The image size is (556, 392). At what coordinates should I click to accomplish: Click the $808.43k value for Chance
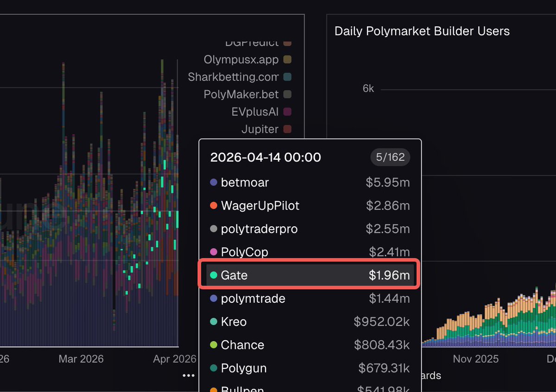point(382,345)
